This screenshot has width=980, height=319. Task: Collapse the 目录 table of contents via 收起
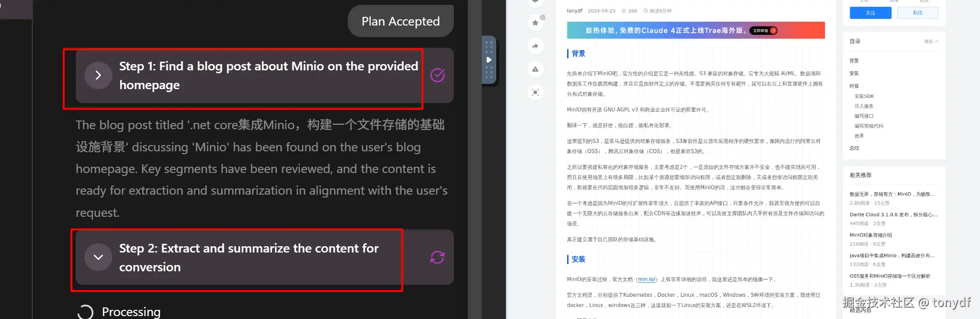931,41
